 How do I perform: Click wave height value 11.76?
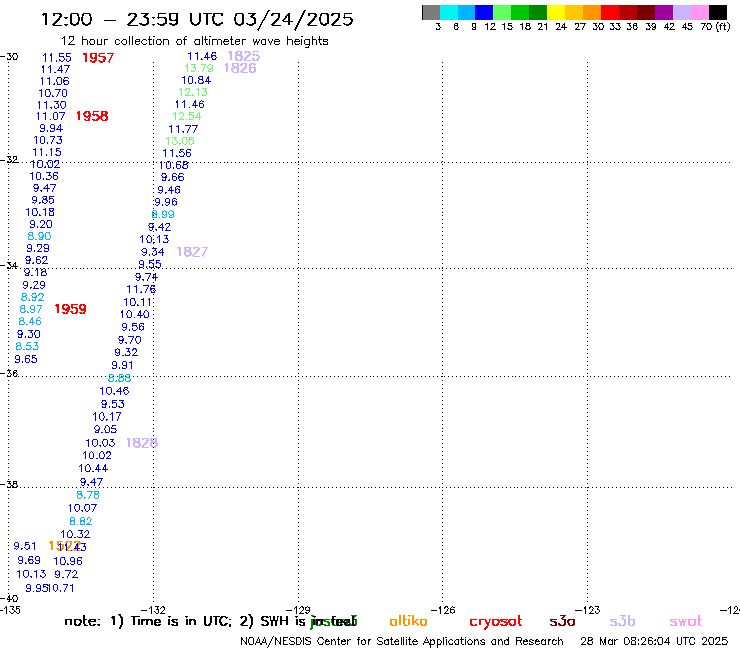coord(141,289)
